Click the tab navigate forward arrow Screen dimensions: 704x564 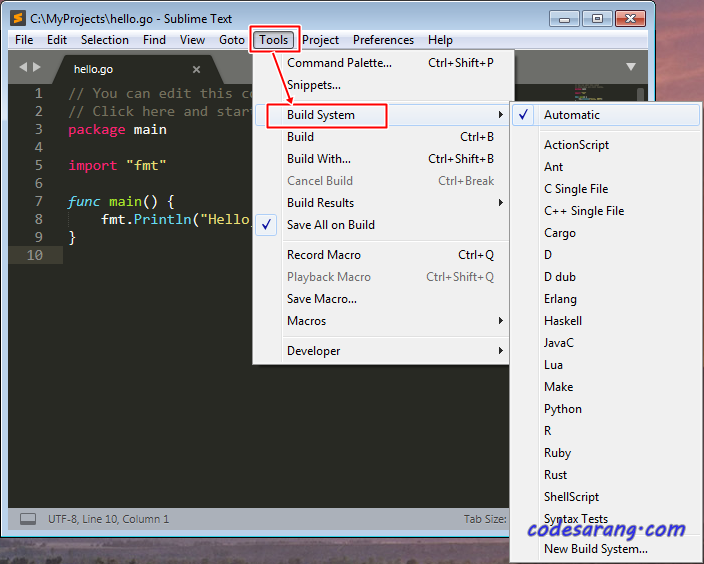coord(37,67)
